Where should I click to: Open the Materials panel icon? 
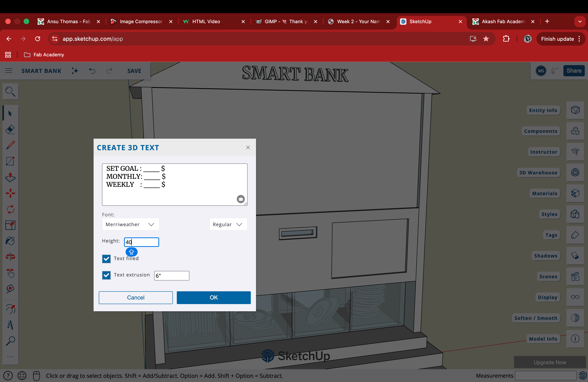pyautogui.click(x=575, y=193)
